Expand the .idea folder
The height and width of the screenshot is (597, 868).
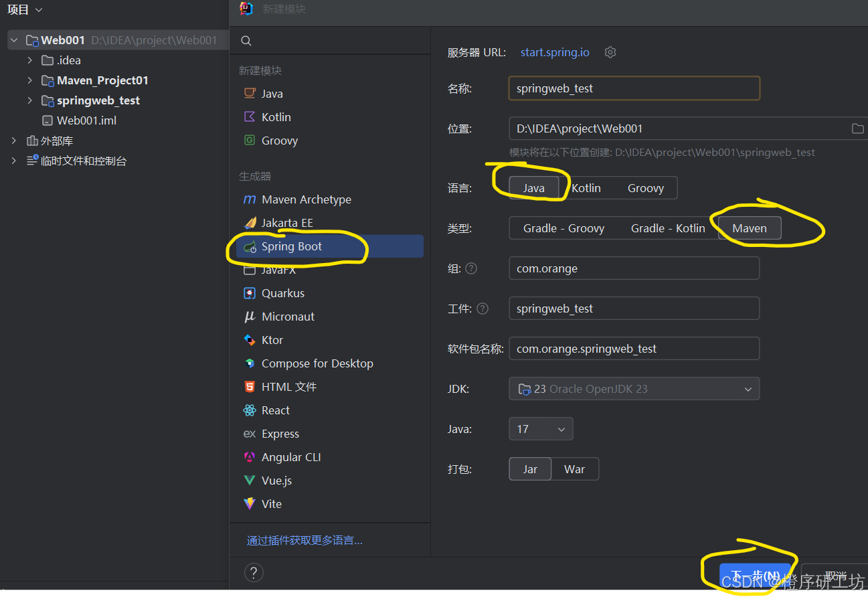[x=29, y=60]
